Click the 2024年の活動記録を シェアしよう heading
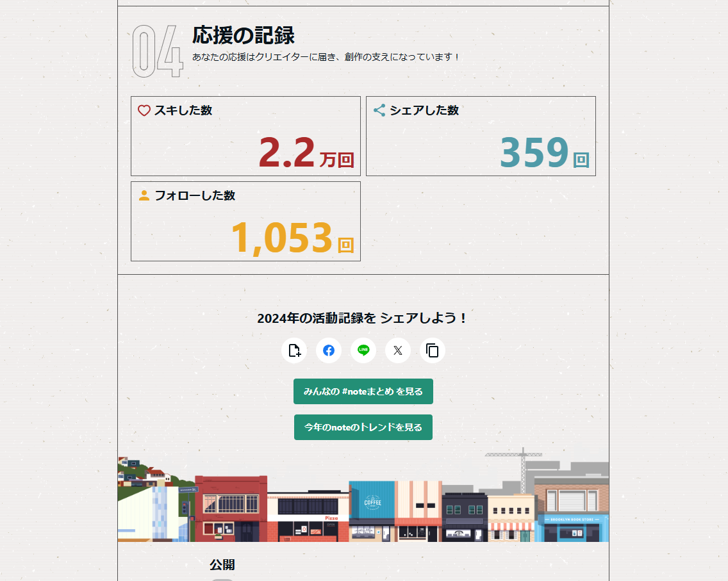 [363, 318]
